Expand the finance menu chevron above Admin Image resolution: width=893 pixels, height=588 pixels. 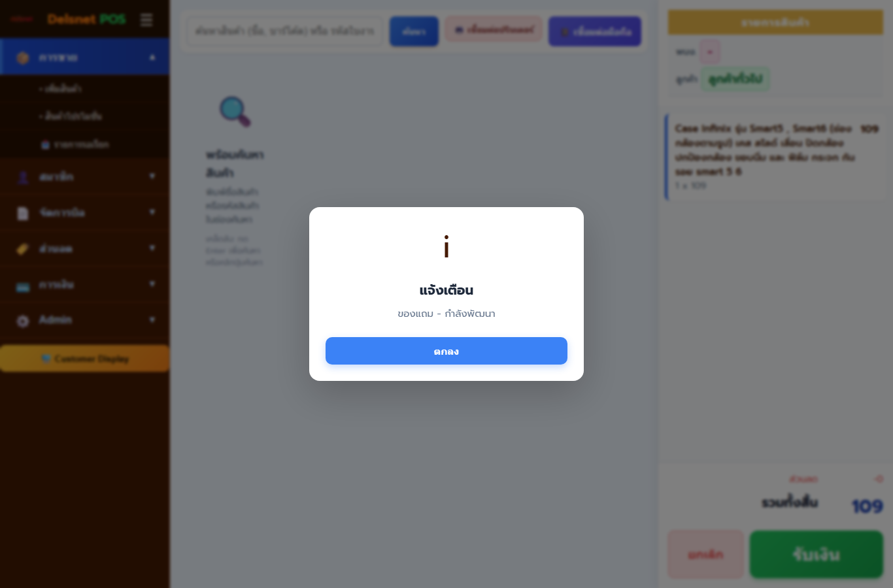coord(152,284)
